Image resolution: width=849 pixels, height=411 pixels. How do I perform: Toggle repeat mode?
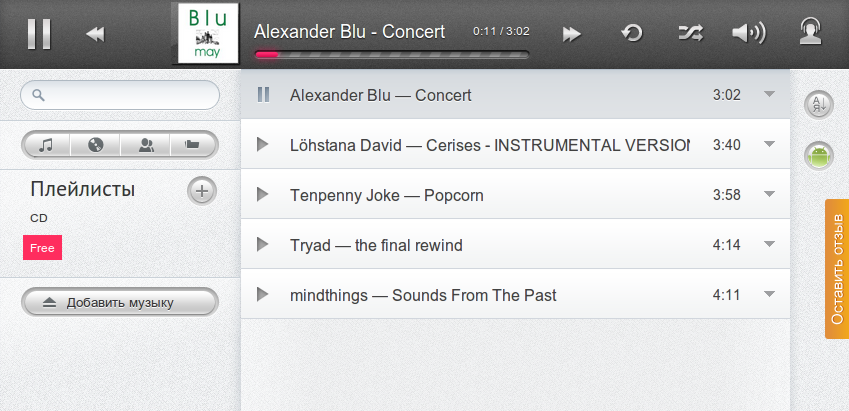click(x=632, y=33)
